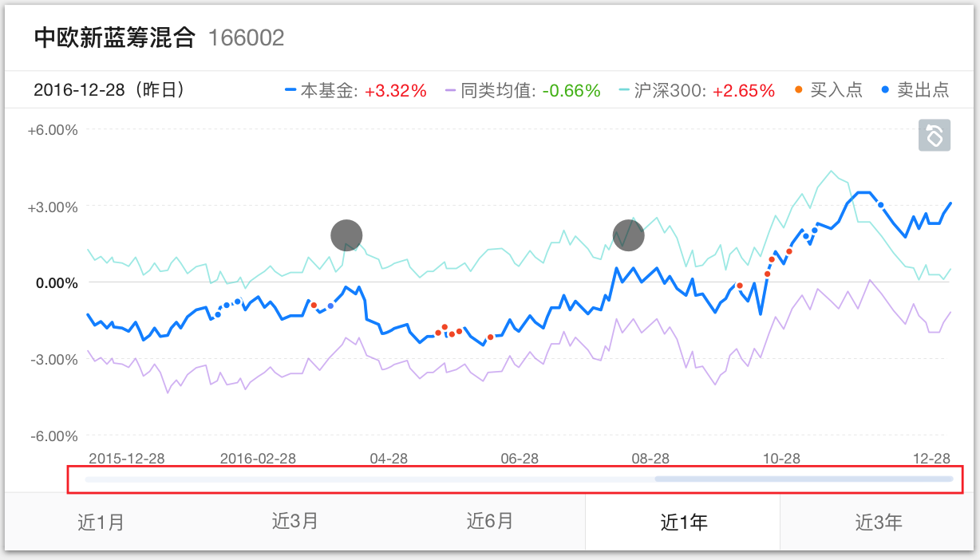Click the 2015-12-28 x-axis date label
The image size is (980, 560).
127,458
